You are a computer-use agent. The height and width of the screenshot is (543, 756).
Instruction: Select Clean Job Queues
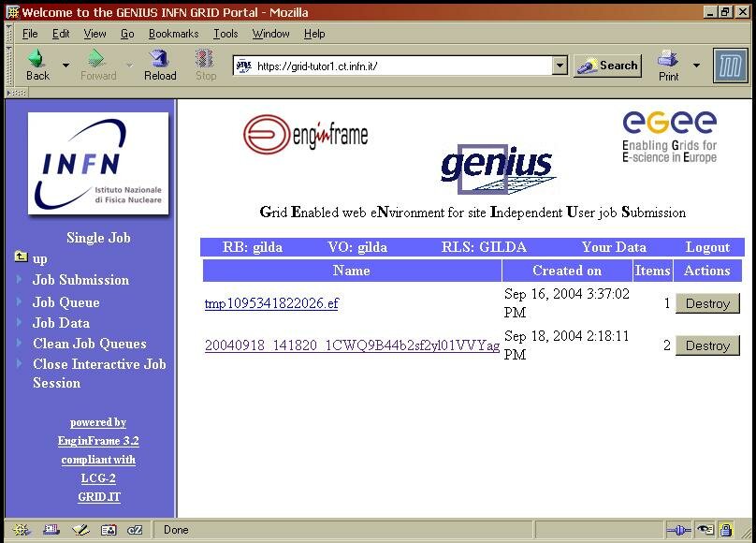(90, 344)
